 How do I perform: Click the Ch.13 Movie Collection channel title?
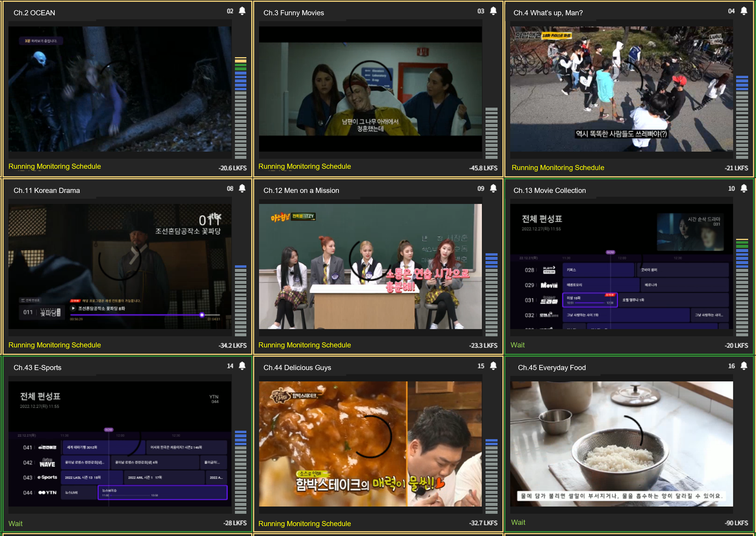[550, 190]
